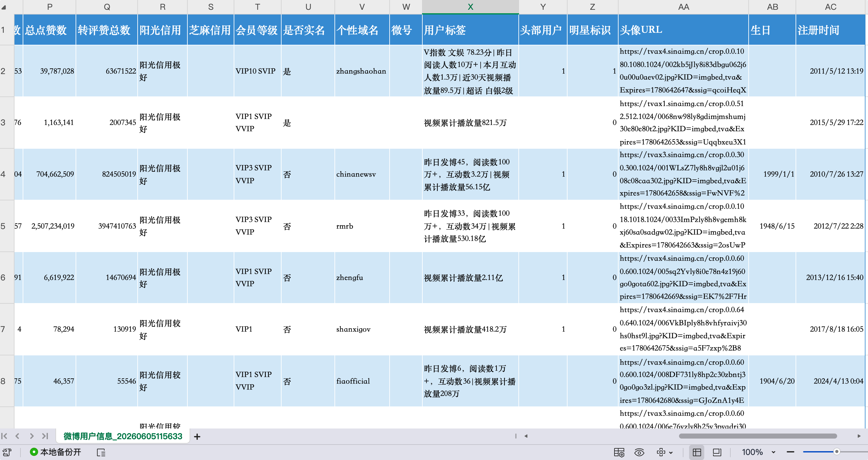Jump to the first sheet using the navigation arrow

pos(4,436)
